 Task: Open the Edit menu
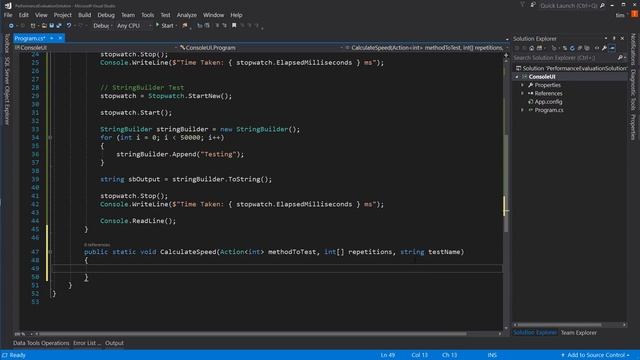pos(24,15)
